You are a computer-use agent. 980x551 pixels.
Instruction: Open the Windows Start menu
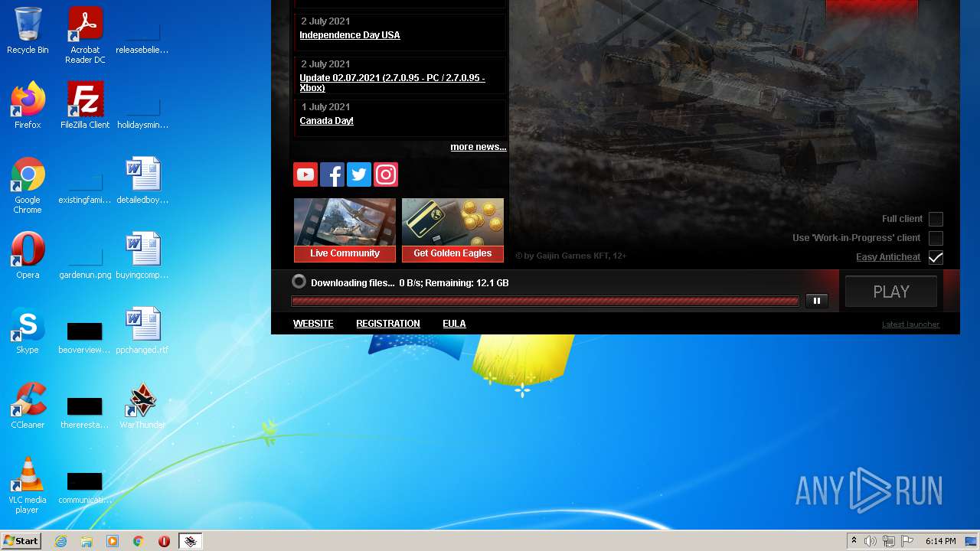pyautogui.click(x=21, y=541)
